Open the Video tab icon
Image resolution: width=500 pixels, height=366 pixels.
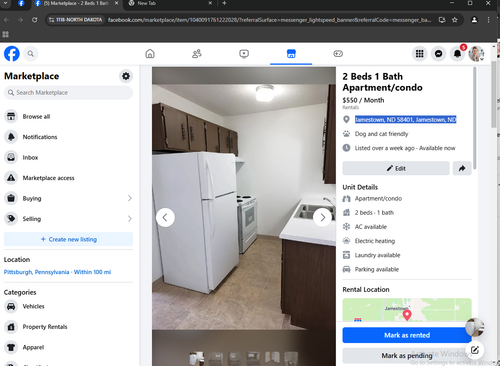(x=244, y=54)
